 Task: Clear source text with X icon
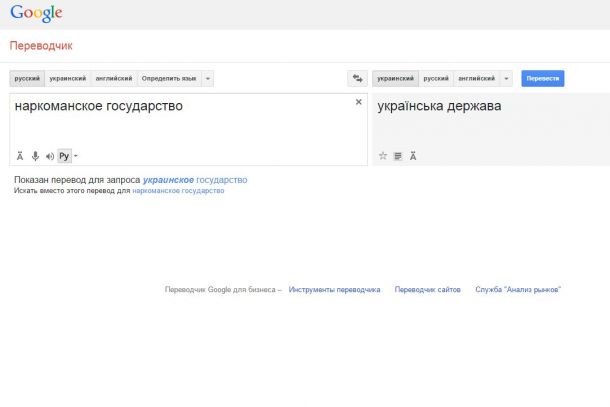click(x=359, y=102)
